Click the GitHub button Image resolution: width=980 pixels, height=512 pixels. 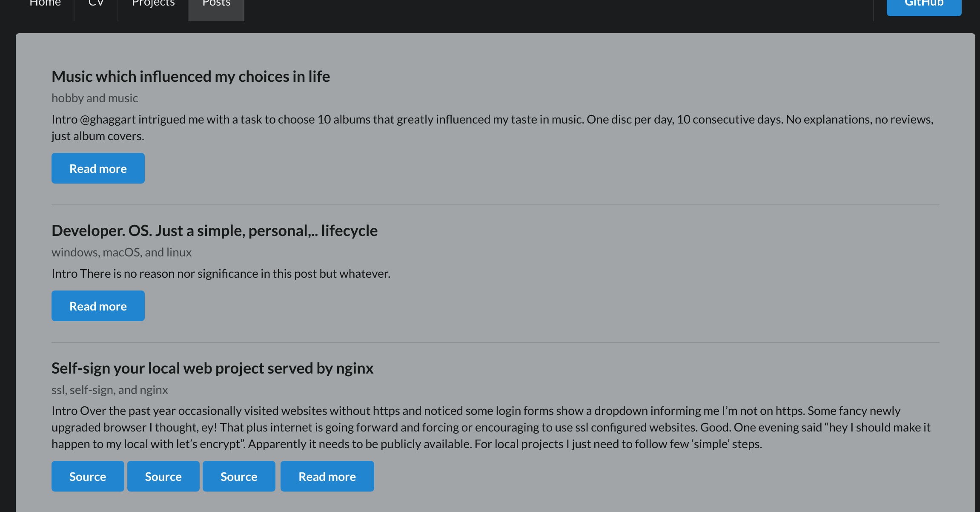point(924,4)
